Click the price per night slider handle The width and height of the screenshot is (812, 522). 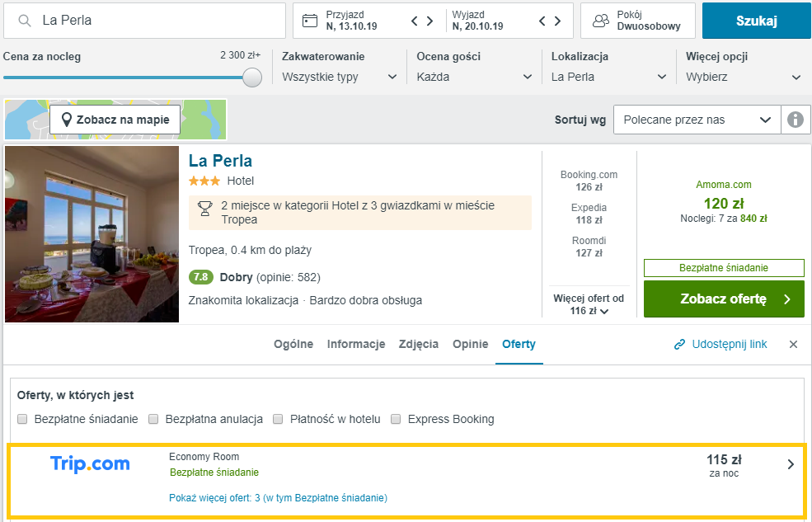pyautogui.click(x=252, y=78)
